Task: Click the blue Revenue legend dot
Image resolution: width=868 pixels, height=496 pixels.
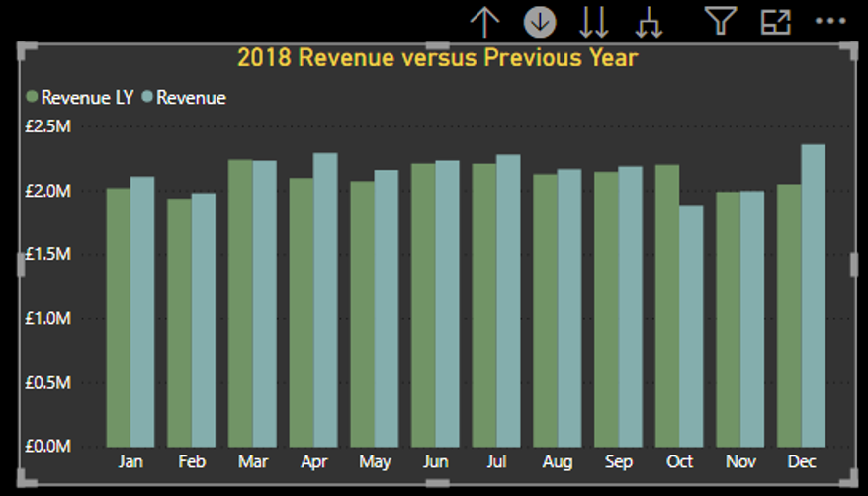Action: [147, 97]
